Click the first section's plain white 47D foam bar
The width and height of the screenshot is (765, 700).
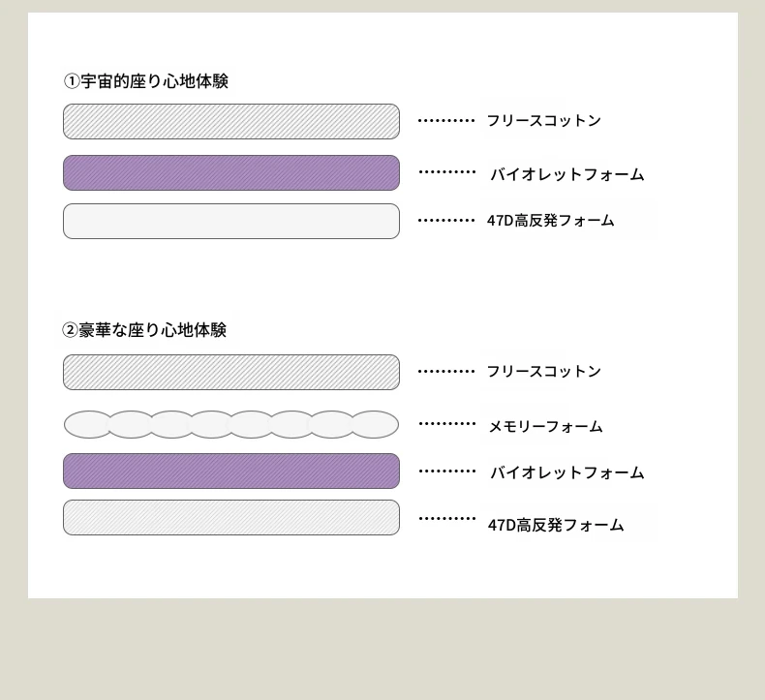(x=231, y=221)
